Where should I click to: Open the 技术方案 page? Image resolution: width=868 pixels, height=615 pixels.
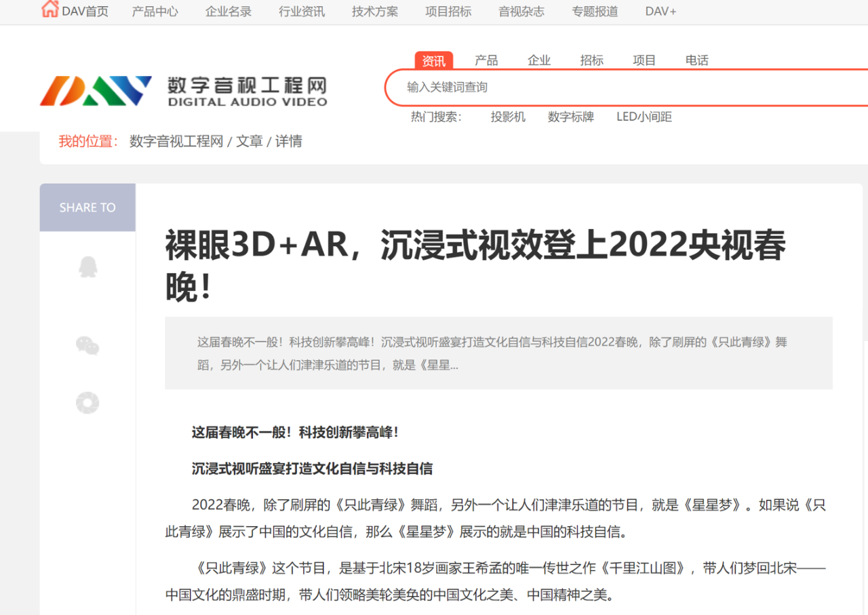coord(374,11)
